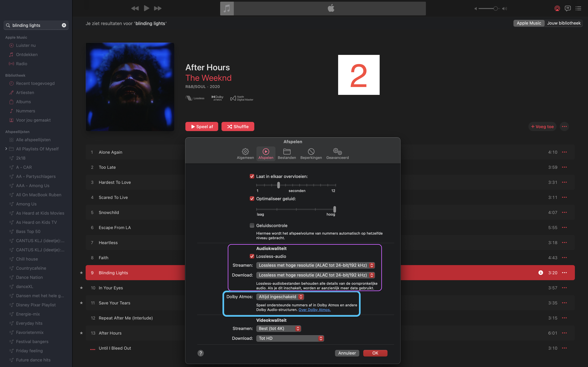Open the video Streamen Best (tot 4K) dropdown

278,328
